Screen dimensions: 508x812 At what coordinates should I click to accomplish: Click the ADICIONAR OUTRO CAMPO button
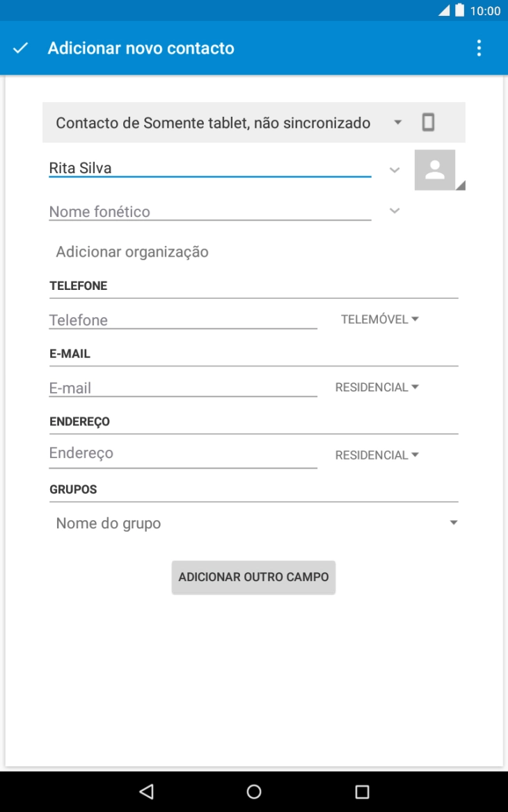(x=253, y=577)
